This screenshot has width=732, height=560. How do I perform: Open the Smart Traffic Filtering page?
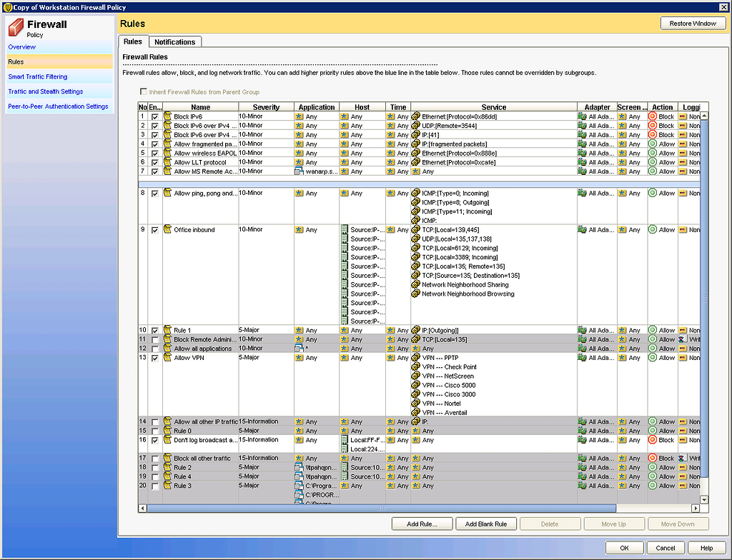pyautogui.click(x=37, y=76)
